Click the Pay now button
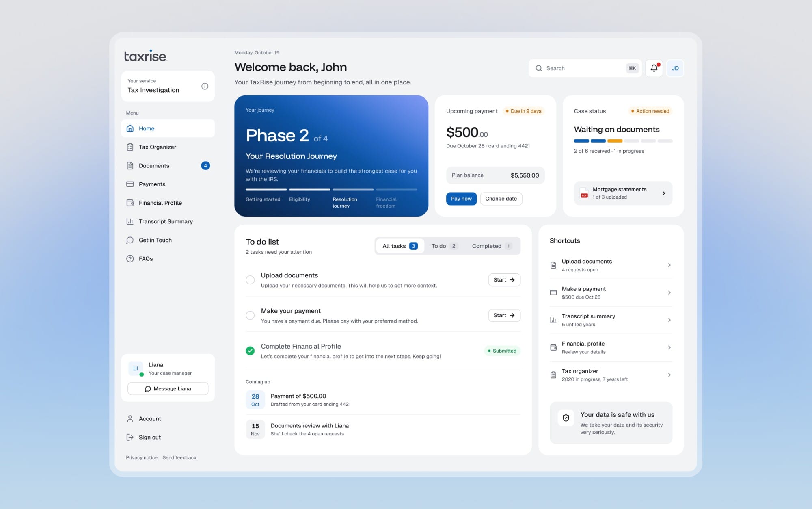Viewport: 812px width, 509px height. 461,199
